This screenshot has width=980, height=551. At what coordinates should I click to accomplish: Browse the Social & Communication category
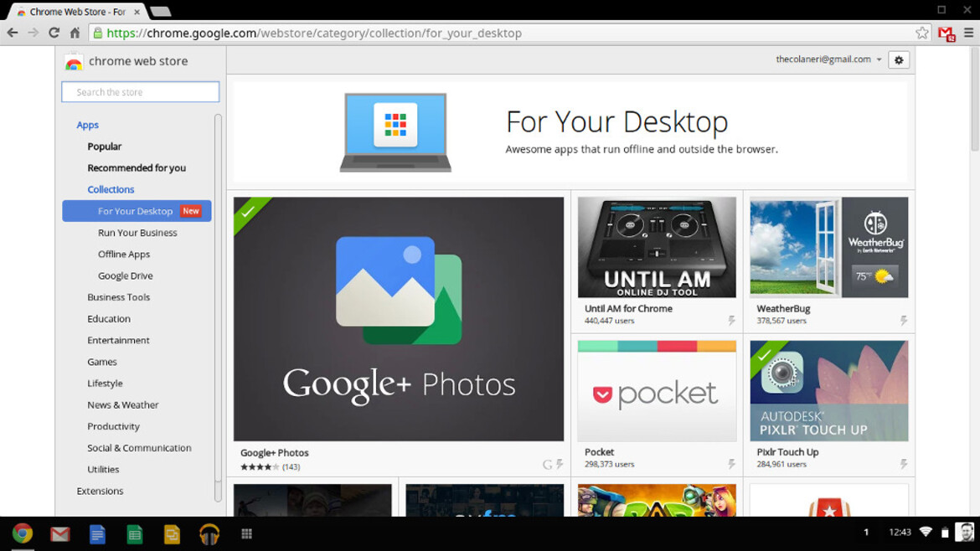point(139,448)
